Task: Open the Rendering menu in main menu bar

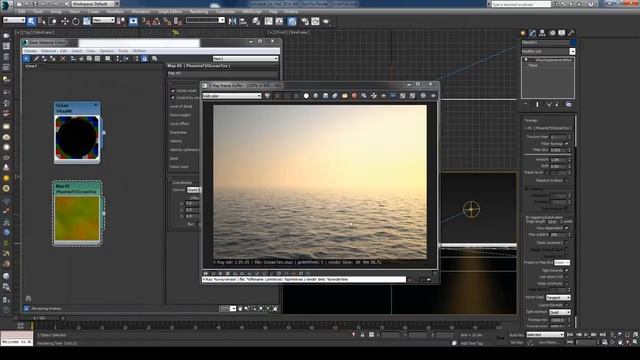Action: click(198, 11)
